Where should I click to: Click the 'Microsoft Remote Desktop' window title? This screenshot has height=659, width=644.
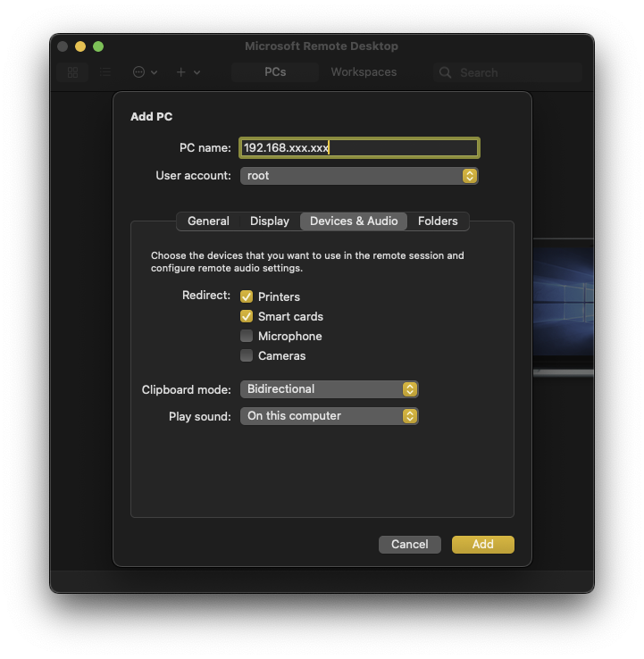point(322,46)
